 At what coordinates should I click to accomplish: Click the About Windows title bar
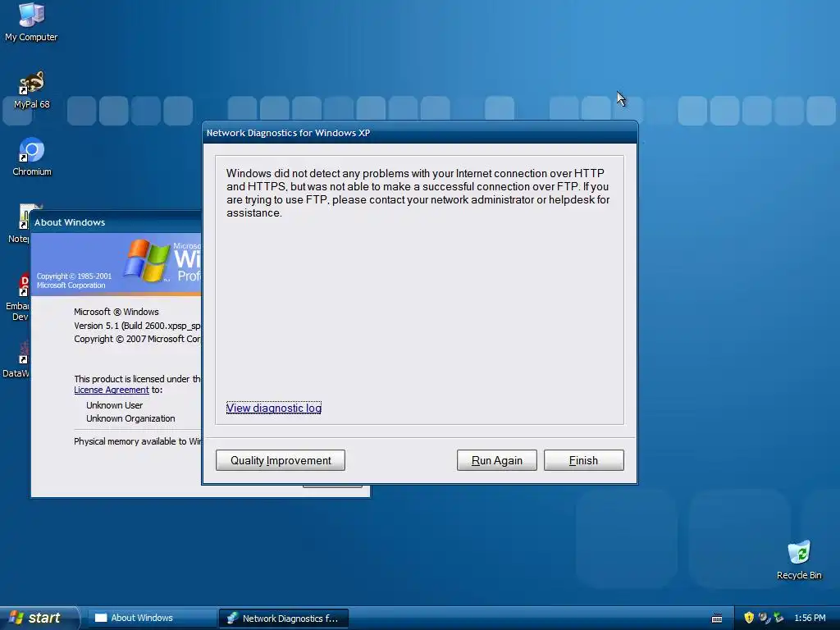116,222
